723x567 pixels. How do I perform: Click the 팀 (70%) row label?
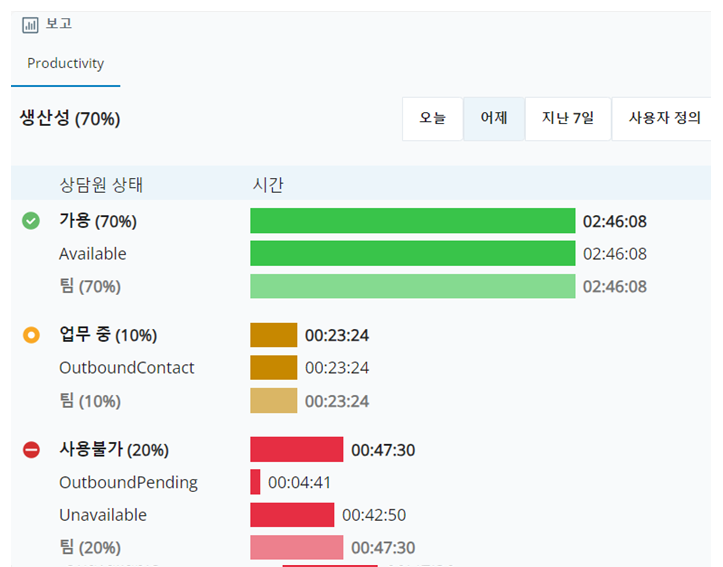point(90,286)
